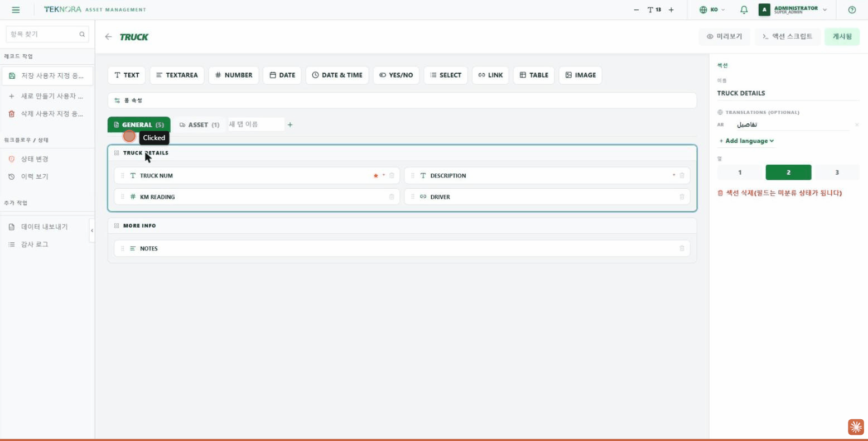
Task: Click the 게시됨 published button
Action: pyautogui.click(x=842, y=36)
